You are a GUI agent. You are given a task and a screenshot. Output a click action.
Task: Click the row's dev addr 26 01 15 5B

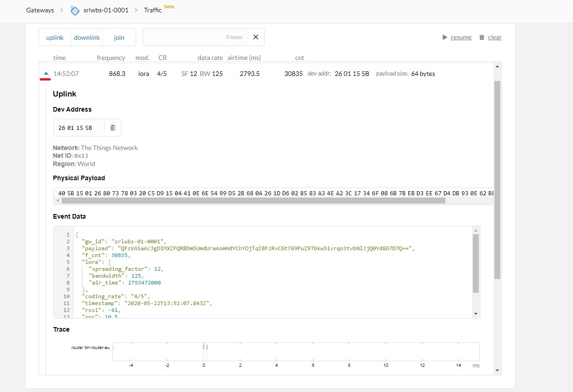(352, 74)
